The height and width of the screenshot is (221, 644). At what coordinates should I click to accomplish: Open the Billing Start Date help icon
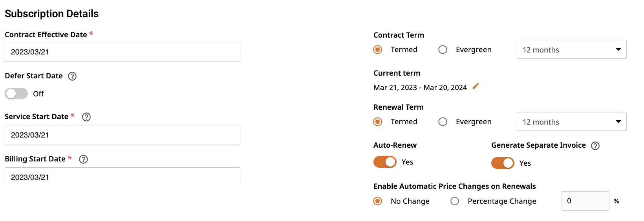click(x=83, y=159)
